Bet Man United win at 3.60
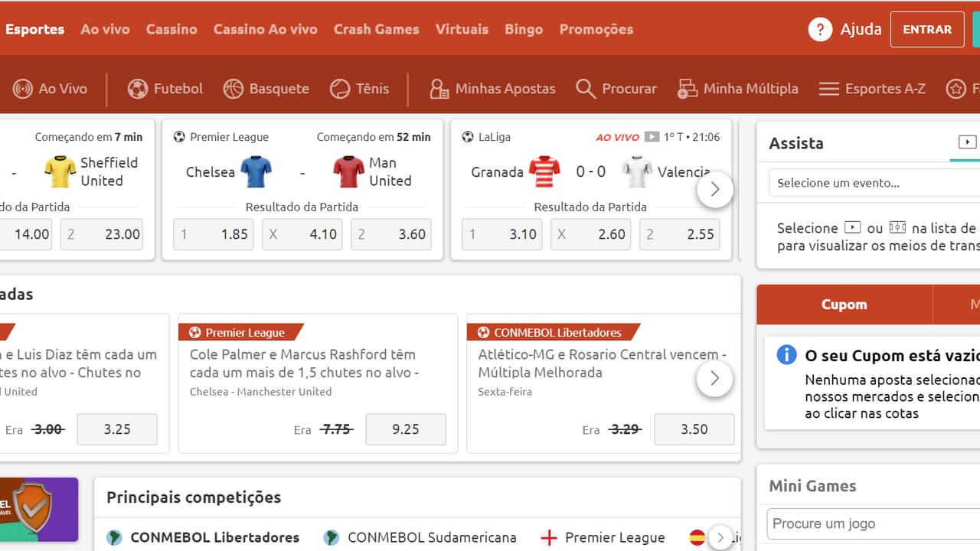The width and height of the screenshot is (980, 551). pyautogui.click(x=391, y=234)
